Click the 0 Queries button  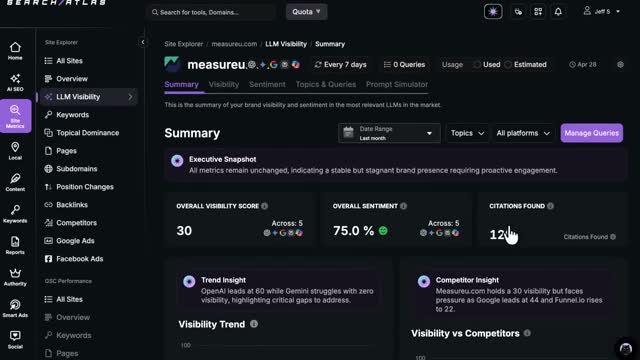(x=404, y=64)
